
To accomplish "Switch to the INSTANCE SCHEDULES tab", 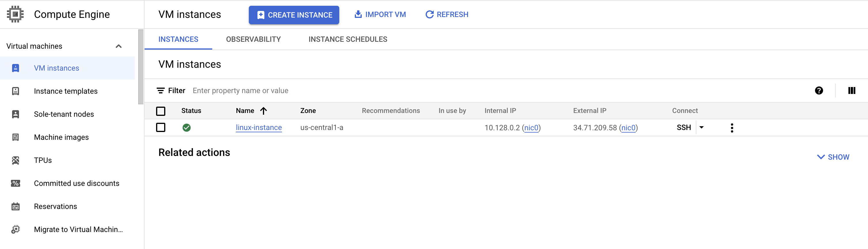I will point(348,39).
